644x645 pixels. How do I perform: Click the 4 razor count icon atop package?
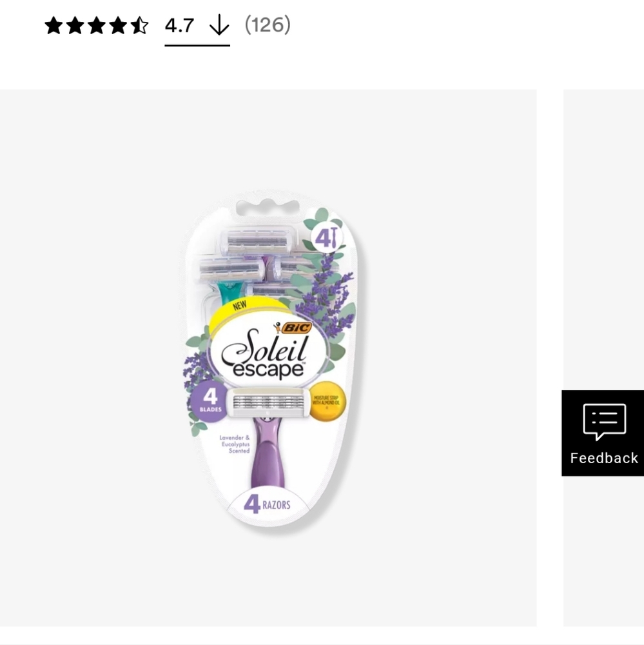tap(327, 237)
